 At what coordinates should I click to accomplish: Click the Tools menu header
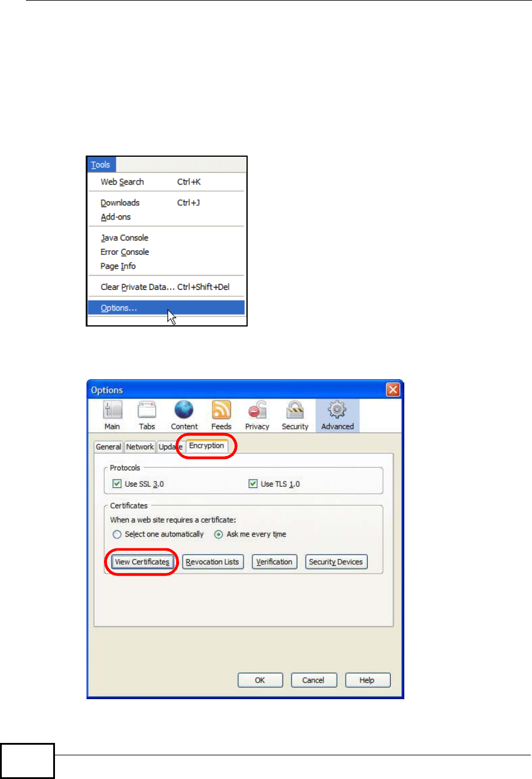coord(100,164)
